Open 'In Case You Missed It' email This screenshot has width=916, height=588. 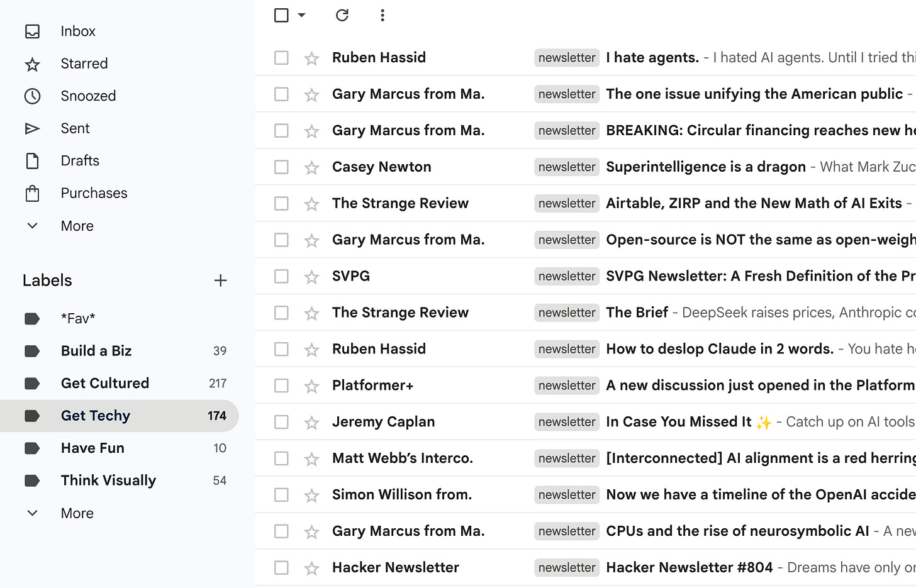(x=688, y=422)
